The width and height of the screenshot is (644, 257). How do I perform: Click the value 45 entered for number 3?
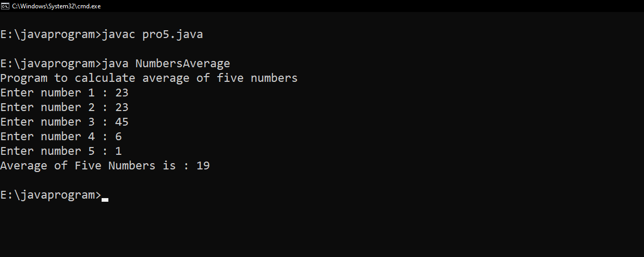pyautogui.click(x=122, y=122)
